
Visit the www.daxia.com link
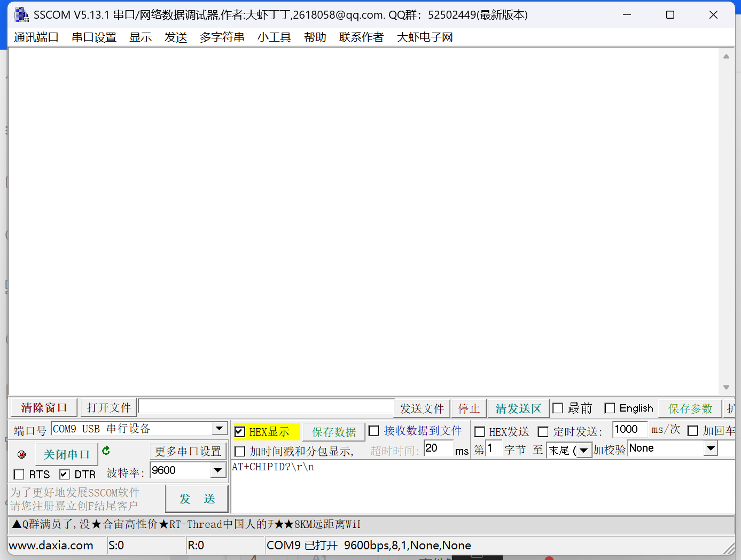(x=52, y=545)
